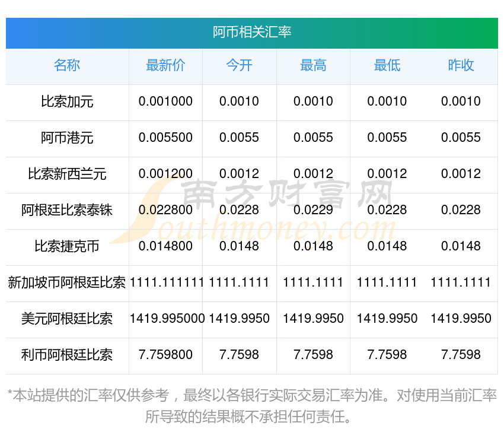
Task: Click the 0.0229 highest price value
Action: click(313, 210)
